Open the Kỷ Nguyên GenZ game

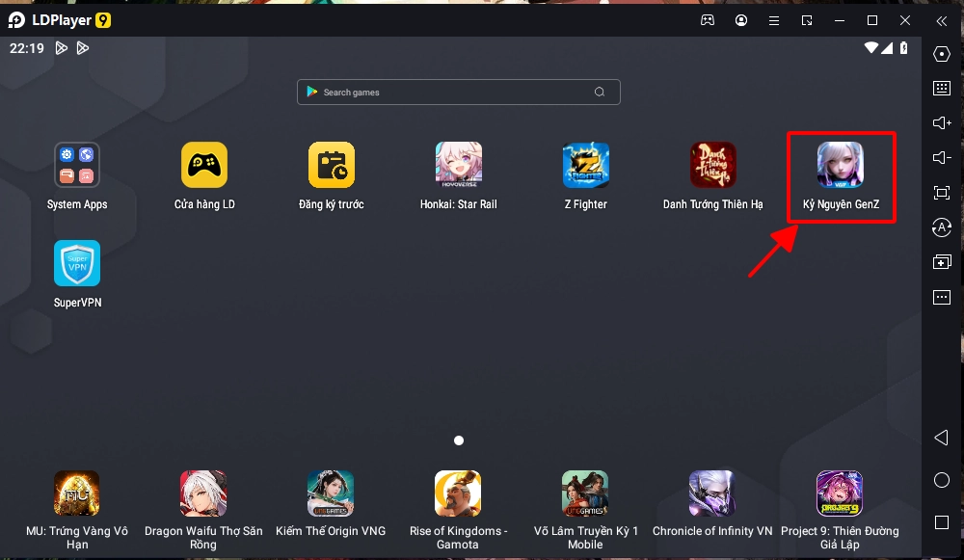841,165
